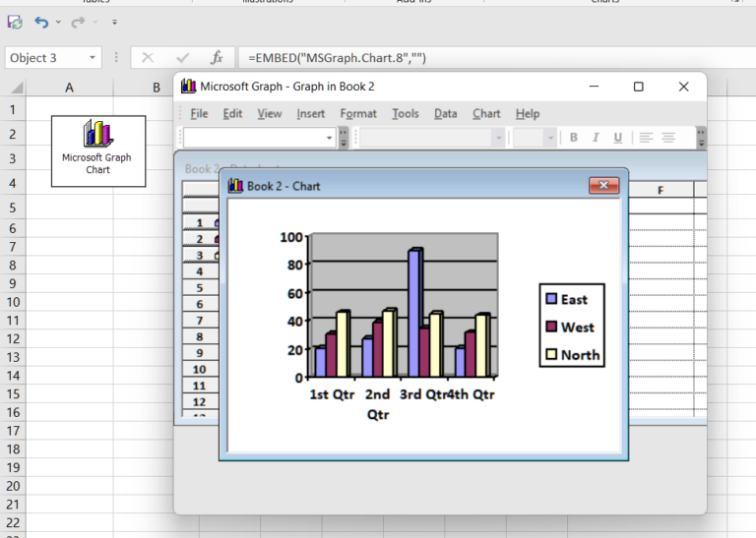Open the View menu in Microsoft Graph
Screen dimensions: 756x538
click(x=269, y=114)
